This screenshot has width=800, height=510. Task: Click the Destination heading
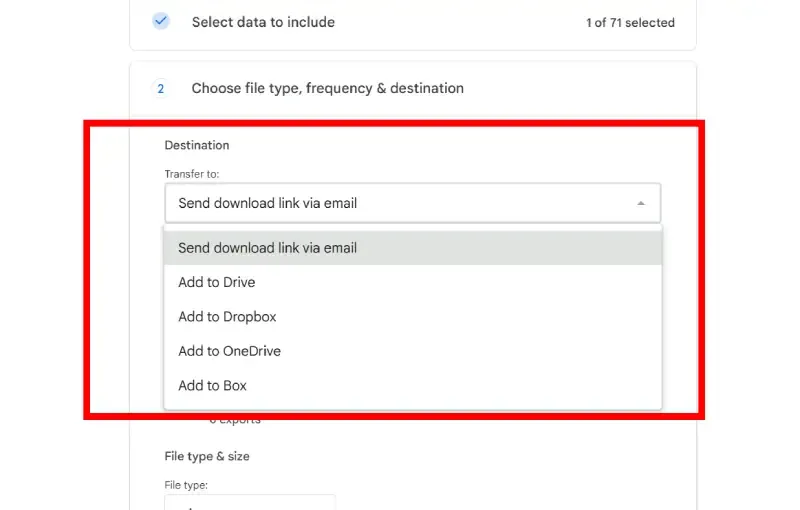[x=197, y=145]
